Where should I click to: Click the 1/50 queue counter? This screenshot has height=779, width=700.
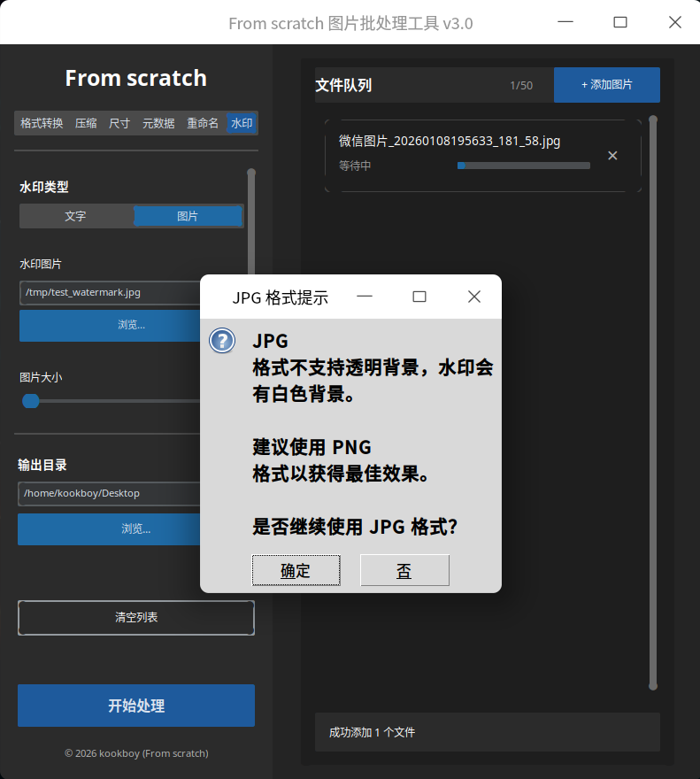[521, 86]
